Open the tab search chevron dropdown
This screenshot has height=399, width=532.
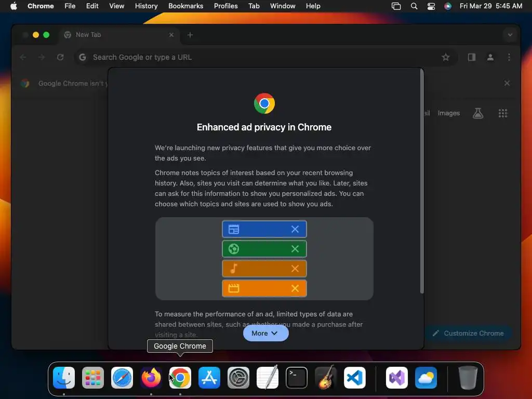[510, 35]
